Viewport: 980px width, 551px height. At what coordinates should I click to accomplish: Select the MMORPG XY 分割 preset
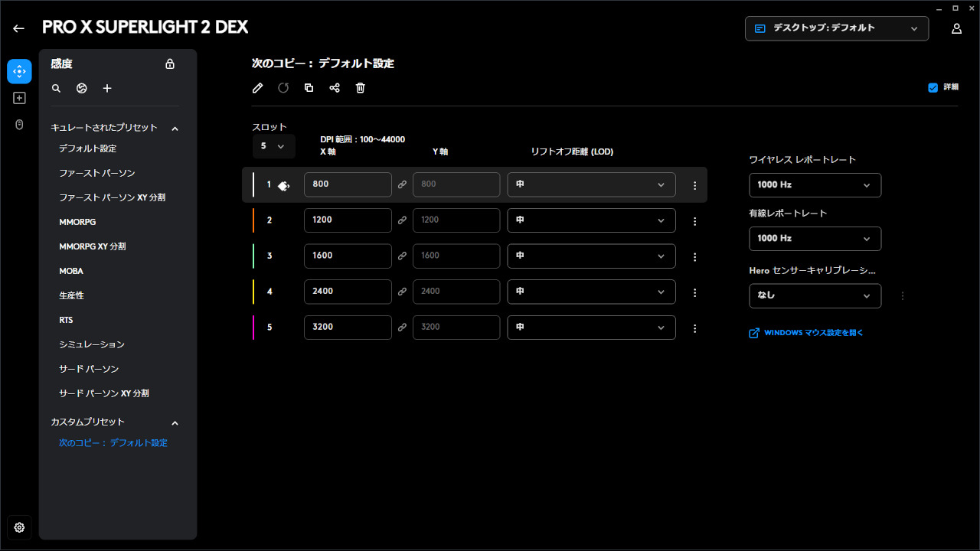click(x=93, y=246)
